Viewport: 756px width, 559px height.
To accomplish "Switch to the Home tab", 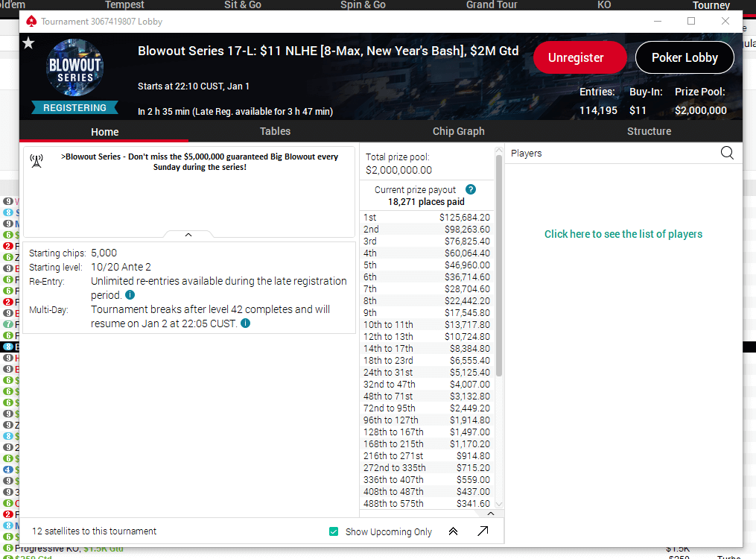I will click(x=104, y=132).
